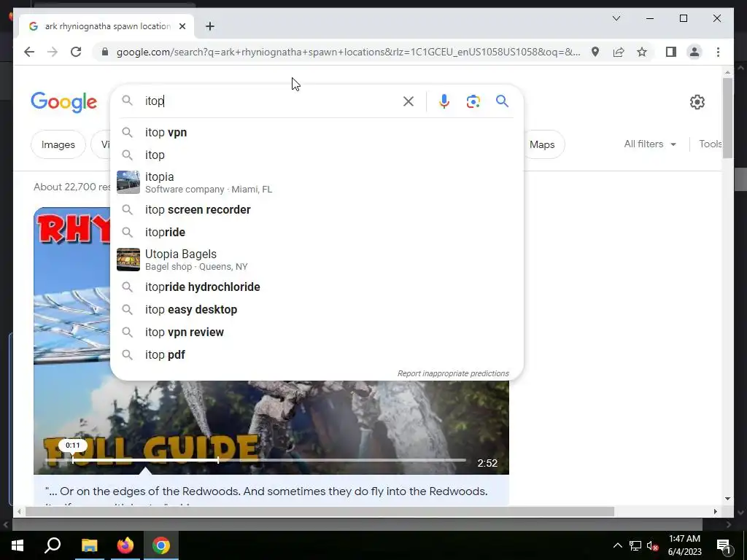Reload the page with the refresh icon
Screen dimensions: 747x560
pyautogui.click(x=76, y=52)
